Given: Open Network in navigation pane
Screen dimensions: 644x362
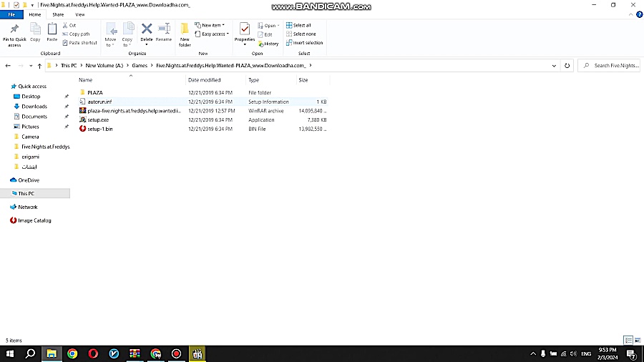Looking at the screenshot, I should 27,207.
